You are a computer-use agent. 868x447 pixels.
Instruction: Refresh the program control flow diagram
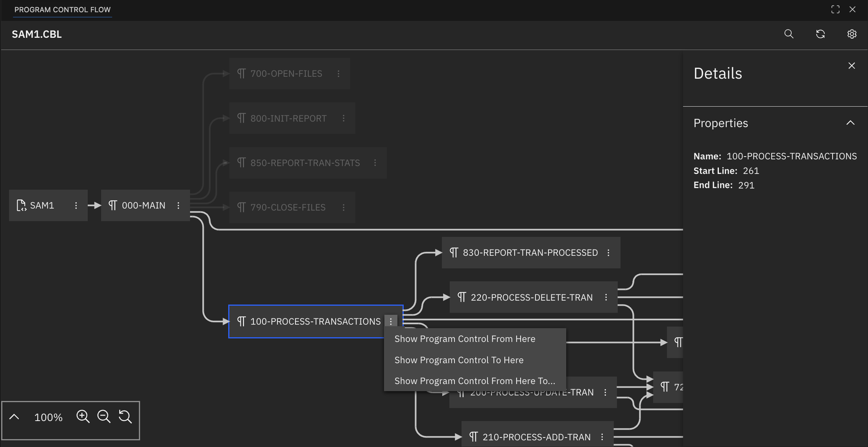coord(821,34)
